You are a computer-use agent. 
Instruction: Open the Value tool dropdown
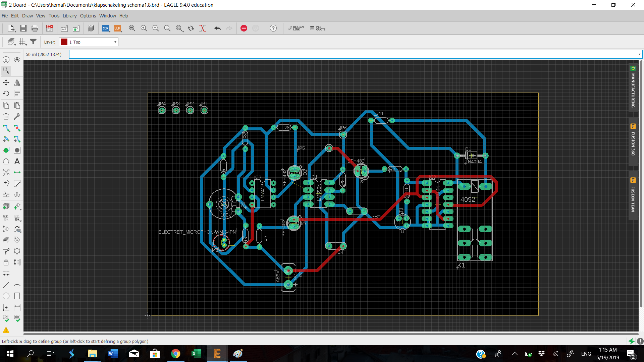pos(17,218)
